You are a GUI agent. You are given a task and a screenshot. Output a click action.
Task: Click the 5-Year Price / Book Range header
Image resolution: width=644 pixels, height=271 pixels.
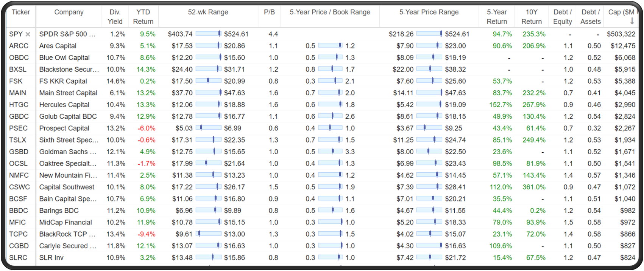pyautogui.click(x=330, y=12)
